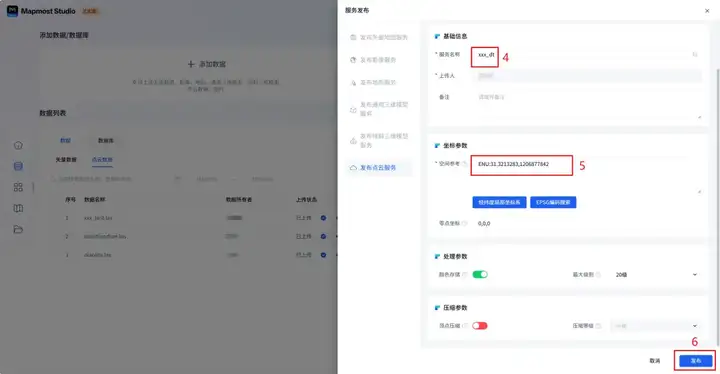Click the blue button left of EPSG search

(499, 202)
